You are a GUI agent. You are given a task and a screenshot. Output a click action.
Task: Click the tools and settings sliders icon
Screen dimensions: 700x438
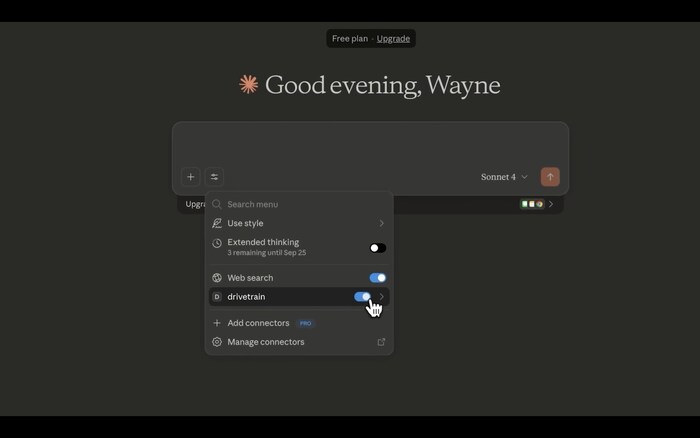214,177
